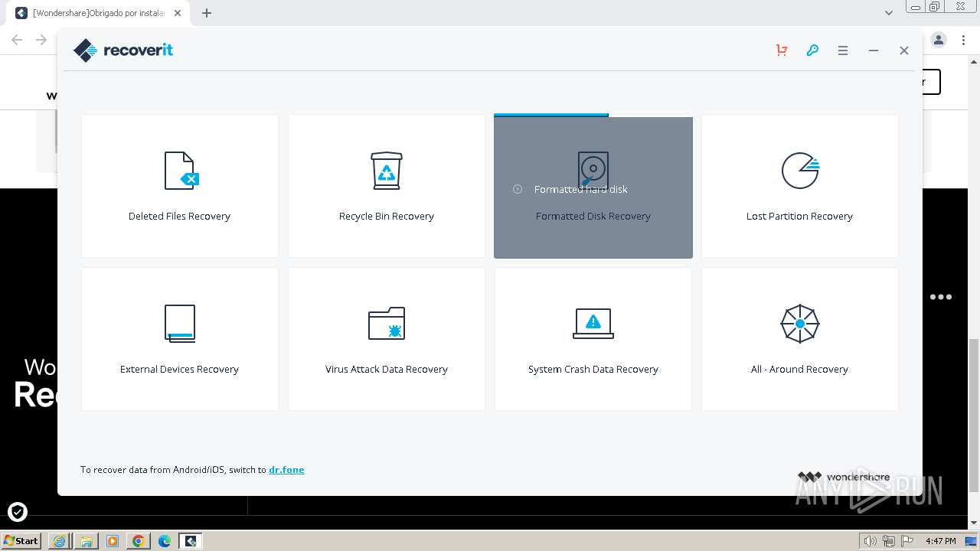Select Recycle Bin Recovery label
The height and width of the screenshot is (551, 980).
pos(387,217)
